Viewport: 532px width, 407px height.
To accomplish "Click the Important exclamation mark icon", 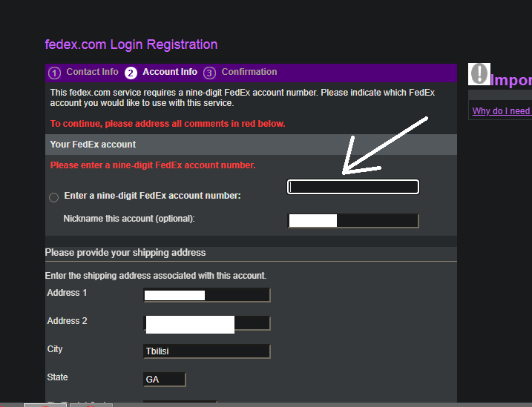I will (x=479, y=74).
